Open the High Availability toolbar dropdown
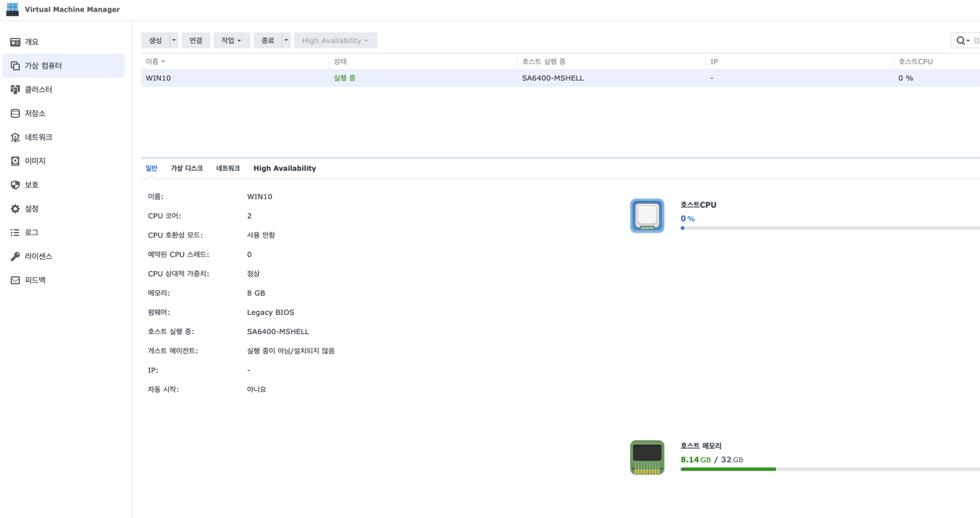The width and height of the screenshot is (980, 518). pyautogui.click(x=335, y=41)
